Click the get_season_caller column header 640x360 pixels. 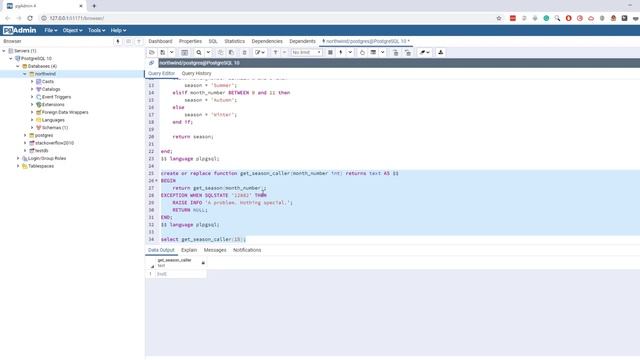click(180, 262)
